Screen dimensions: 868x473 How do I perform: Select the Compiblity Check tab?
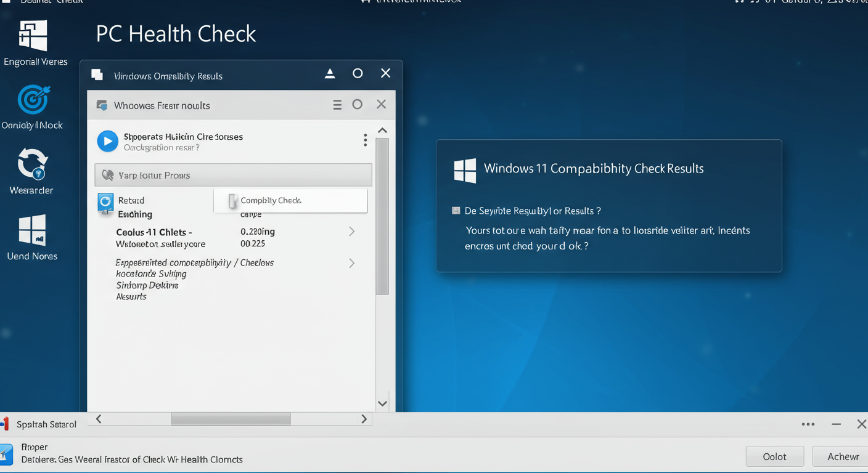[290, 201]
